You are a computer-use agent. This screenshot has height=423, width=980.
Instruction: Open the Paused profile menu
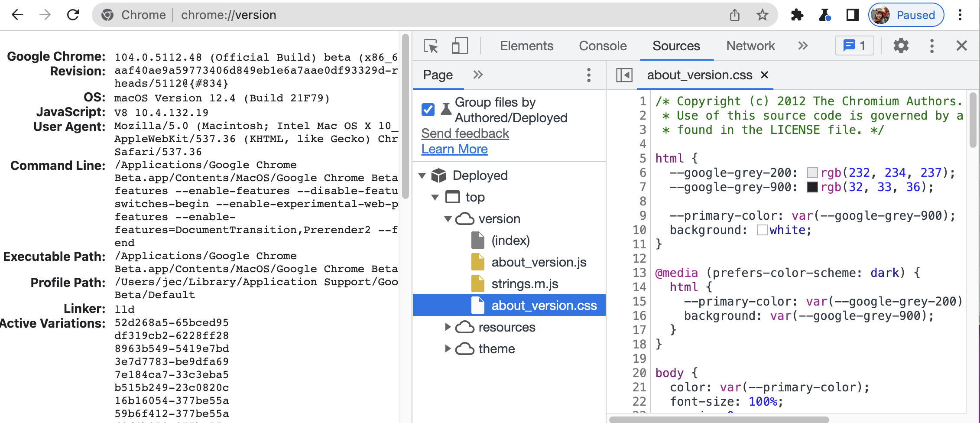(906, 15)
